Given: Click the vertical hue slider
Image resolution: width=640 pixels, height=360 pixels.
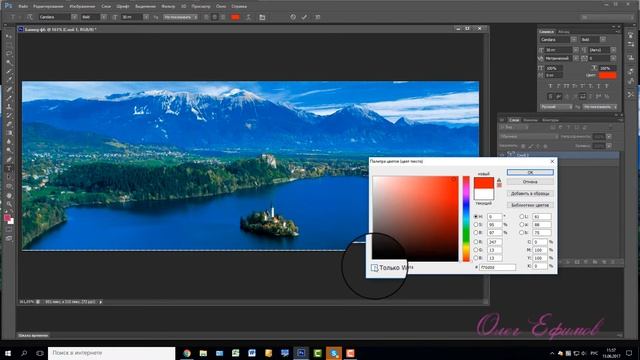Looking at the screenshot, I should point(466,219).
